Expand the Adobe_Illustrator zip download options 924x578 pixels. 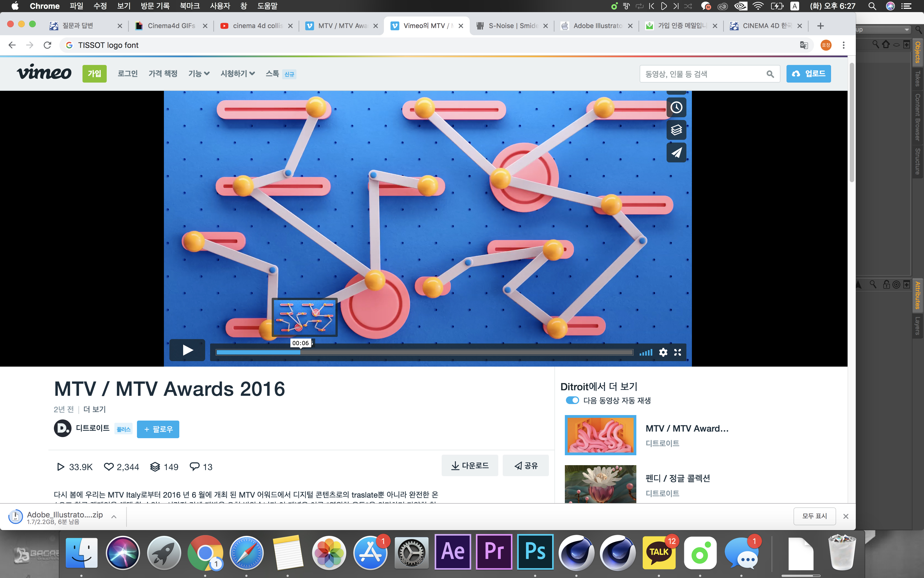(114, 516)
